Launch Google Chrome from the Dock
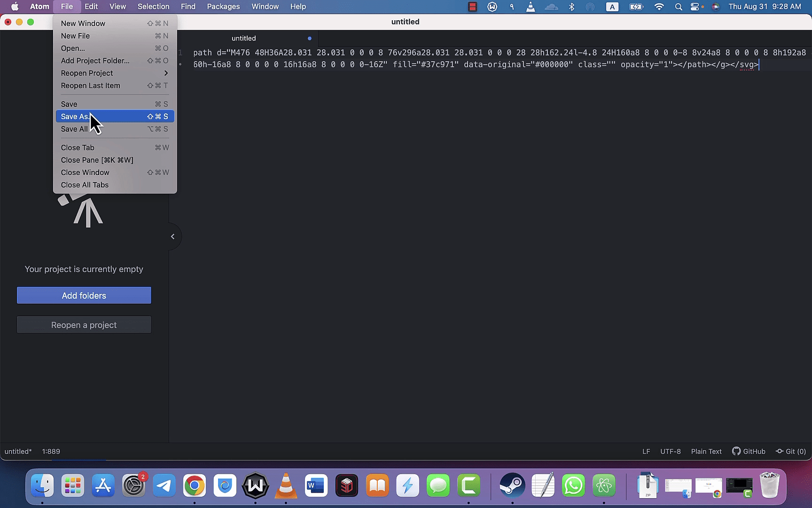This screenshot has height=508, width=812. (195, 485)
